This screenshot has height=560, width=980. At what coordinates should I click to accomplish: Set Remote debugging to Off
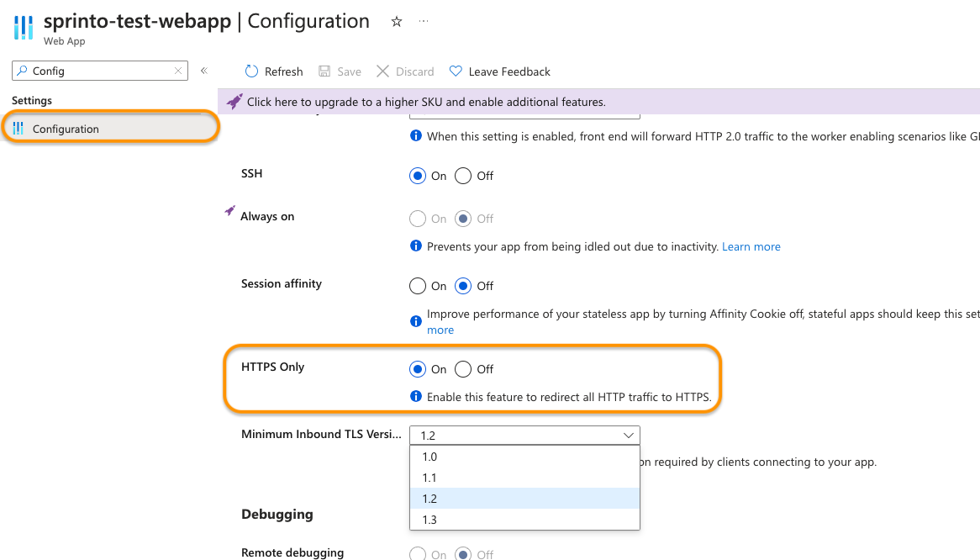point(463,554)
